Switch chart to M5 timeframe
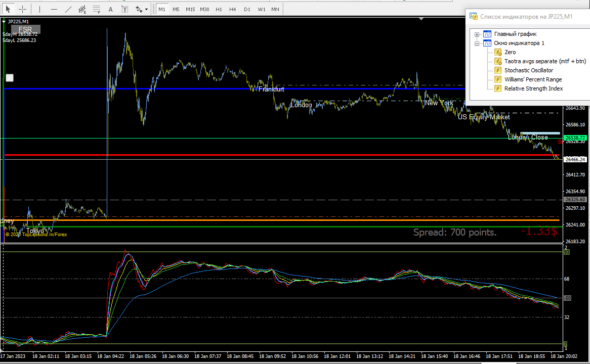The width and height of the screenshot is (590, 364). [176, 9]
